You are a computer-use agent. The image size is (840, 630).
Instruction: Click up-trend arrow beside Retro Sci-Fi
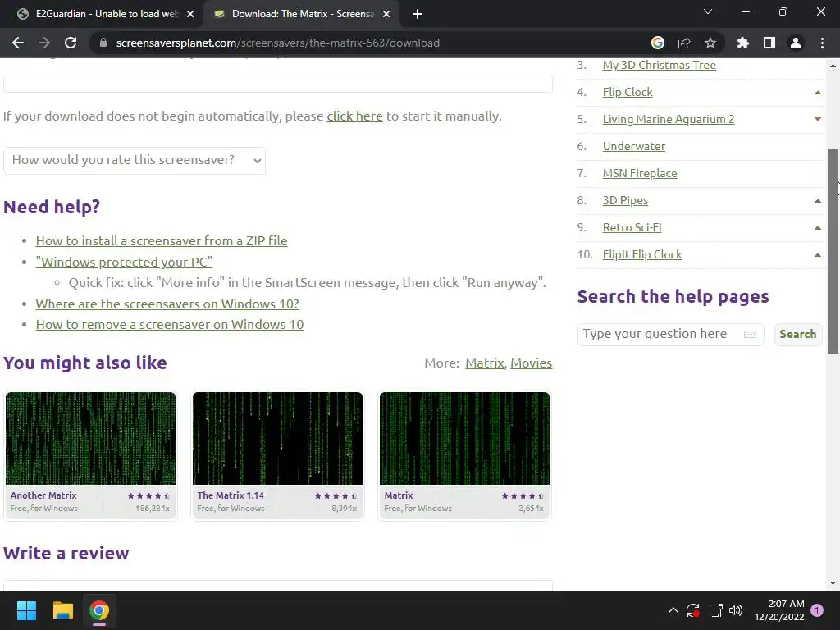pos(818,228)
